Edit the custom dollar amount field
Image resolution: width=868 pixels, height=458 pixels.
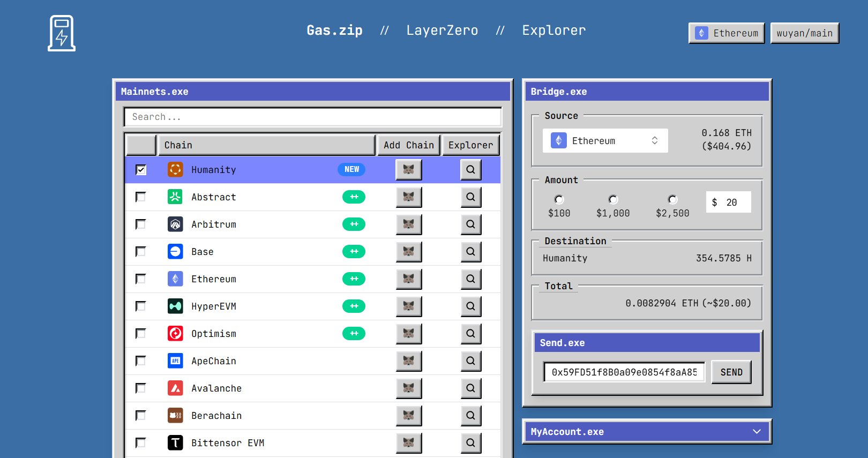pos(728,202)
